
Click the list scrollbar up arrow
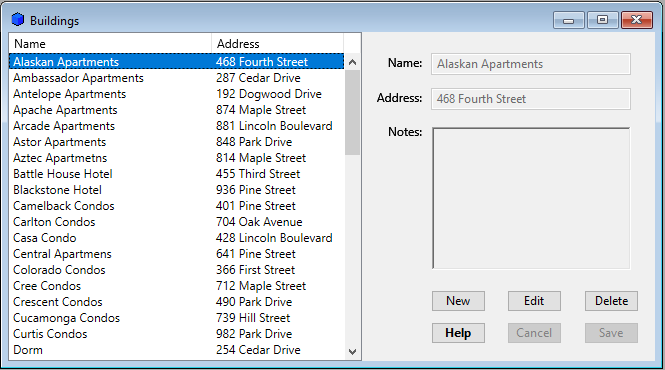(x=352, y=62)
